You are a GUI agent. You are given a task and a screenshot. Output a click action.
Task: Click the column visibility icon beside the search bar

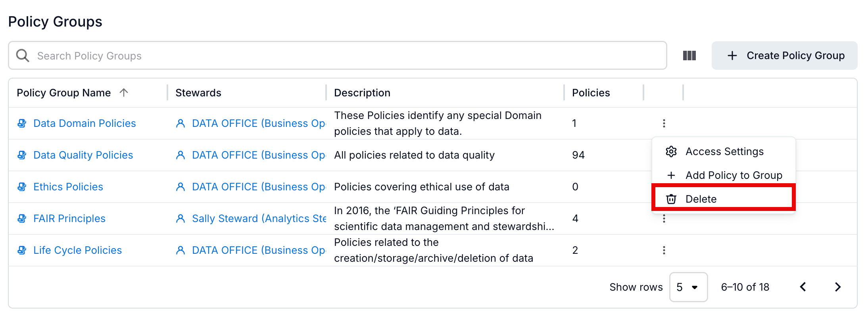tap(689, 56)
